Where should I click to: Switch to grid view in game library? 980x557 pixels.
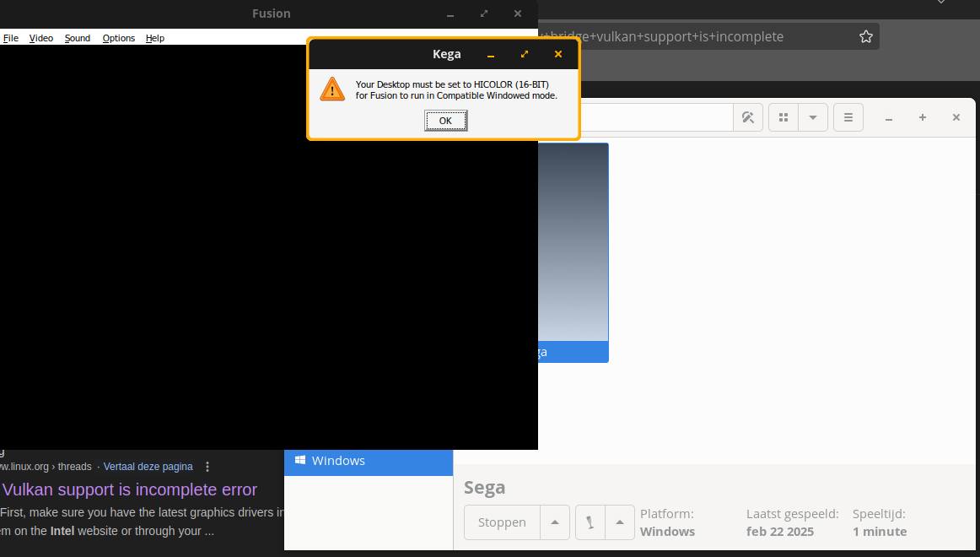pos(783,117)
